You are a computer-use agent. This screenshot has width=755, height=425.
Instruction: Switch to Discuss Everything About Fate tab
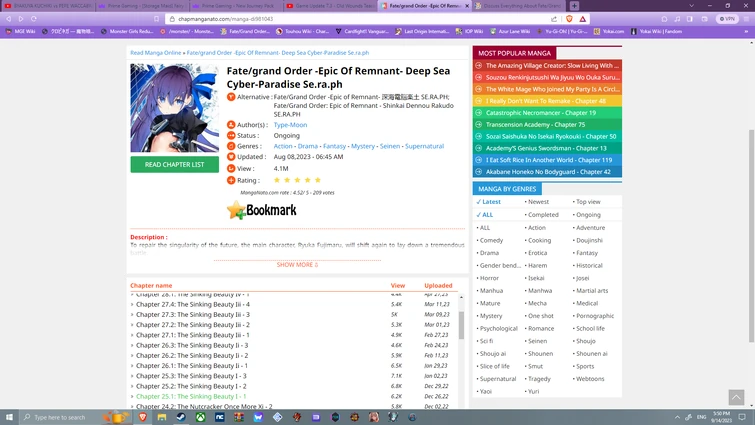point(518,6)
